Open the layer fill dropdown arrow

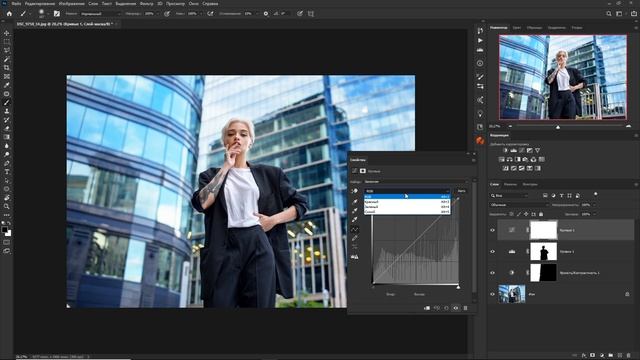tap(594, 214)
